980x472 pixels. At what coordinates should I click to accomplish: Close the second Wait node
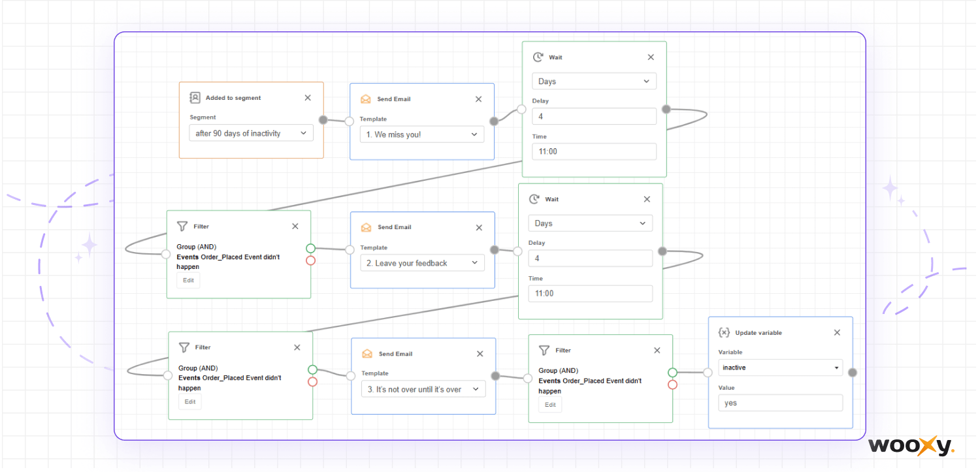(x=647, y=199)
